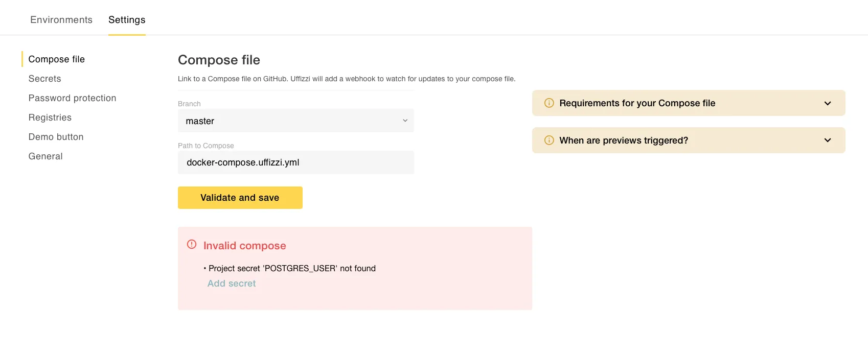Open Demo button settings section
Viewport: 868px width, 355px height.
click(x=56, y=137)
